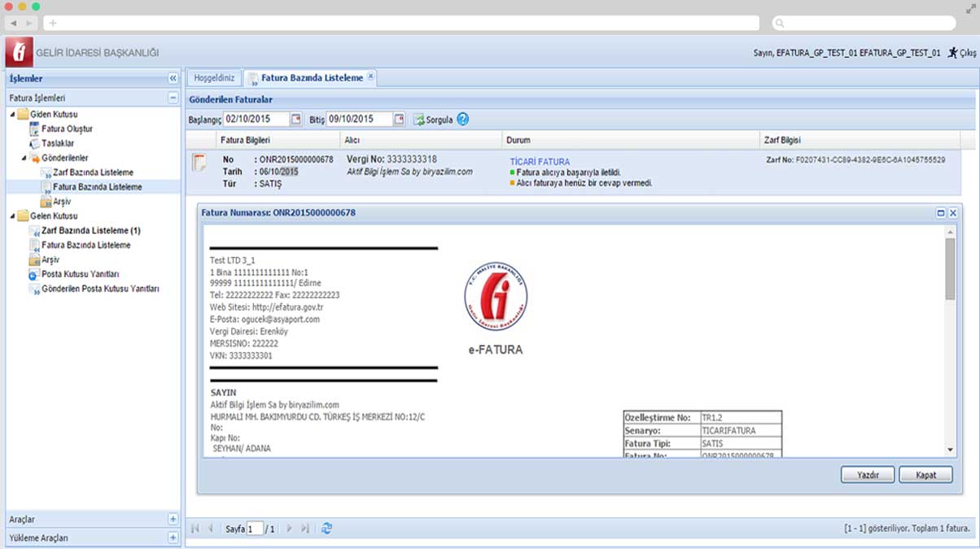The height and width of the screenshot is (549, 980).
Task: Open Zarf Bazında Listeleme under Gönderilenler
Action: pos(93,172)
